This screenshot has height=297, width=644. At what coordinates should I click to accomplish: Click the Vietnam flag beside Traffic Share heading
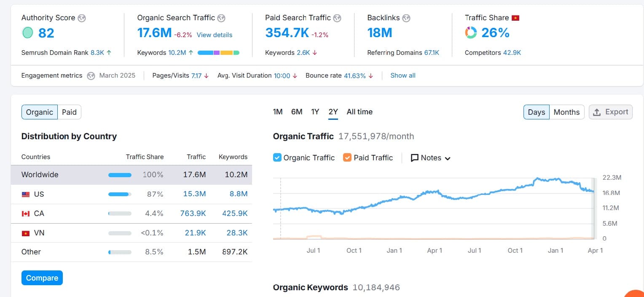point(515,18)
